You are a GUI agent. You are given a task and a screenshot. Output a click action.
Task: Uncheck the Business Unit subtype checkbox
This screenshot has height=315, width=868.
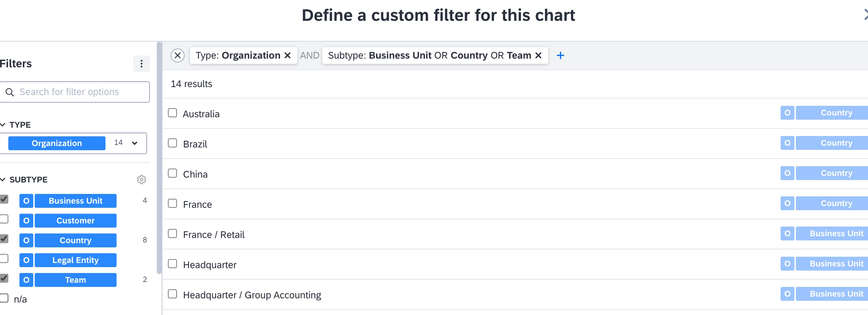[4, 199]
